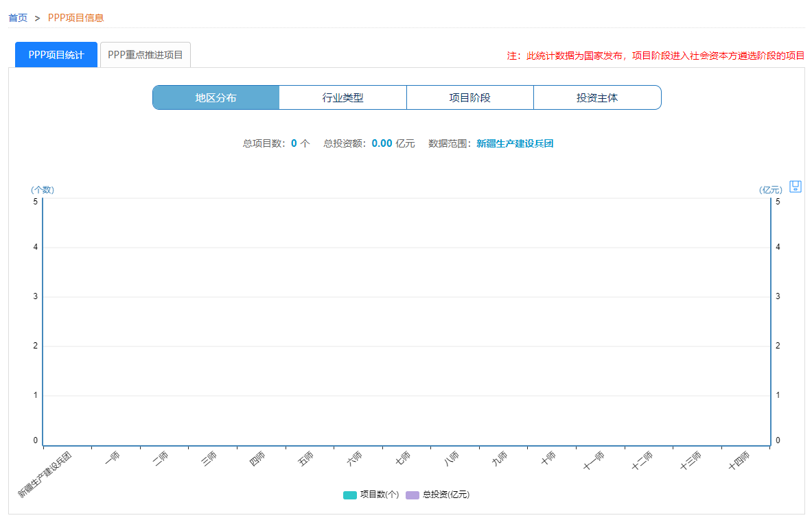Click the save chart image icon
The width and height of the screenshot is (812, 520).
point(796,187)
